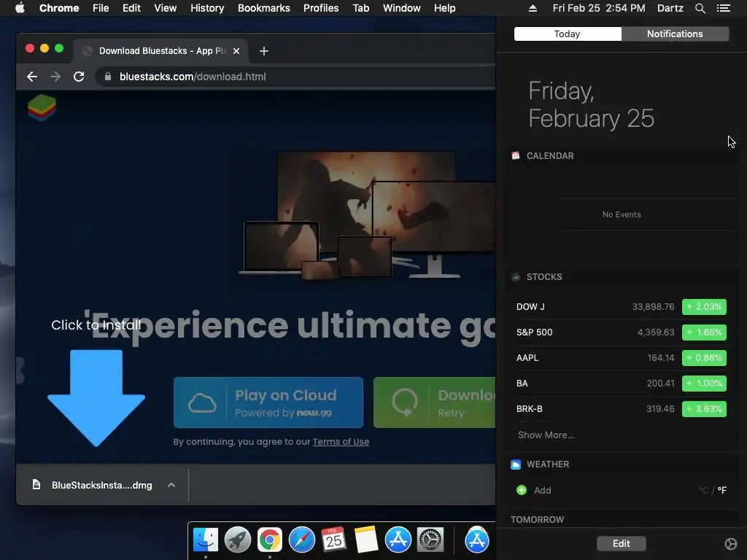Viewport: 747px width, 560px height.
Task: Toggle the DOW J +2.03% change badge
Action: coord(704,307)
